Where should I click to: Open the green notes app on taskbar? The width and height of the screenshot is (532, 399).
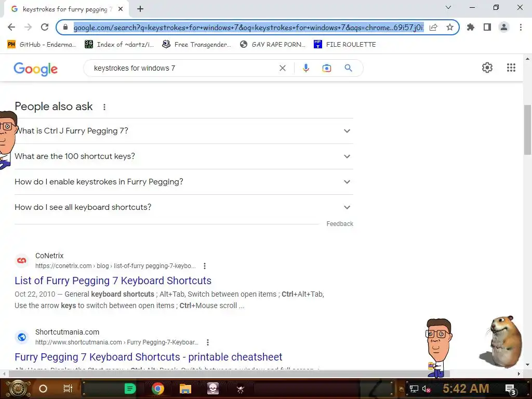(130, 389)
